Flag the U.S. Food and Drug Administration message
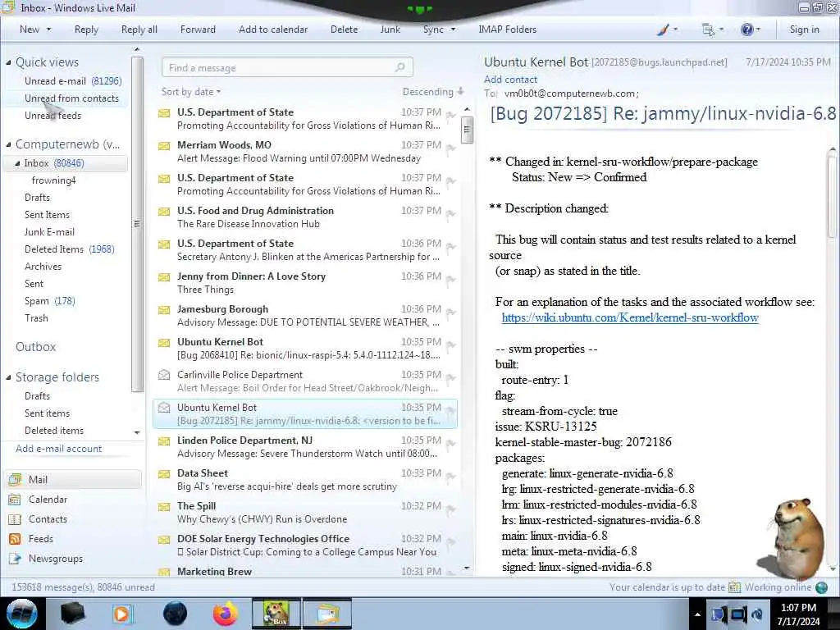Viewport: 840px width, 630px height. [451, 214]
